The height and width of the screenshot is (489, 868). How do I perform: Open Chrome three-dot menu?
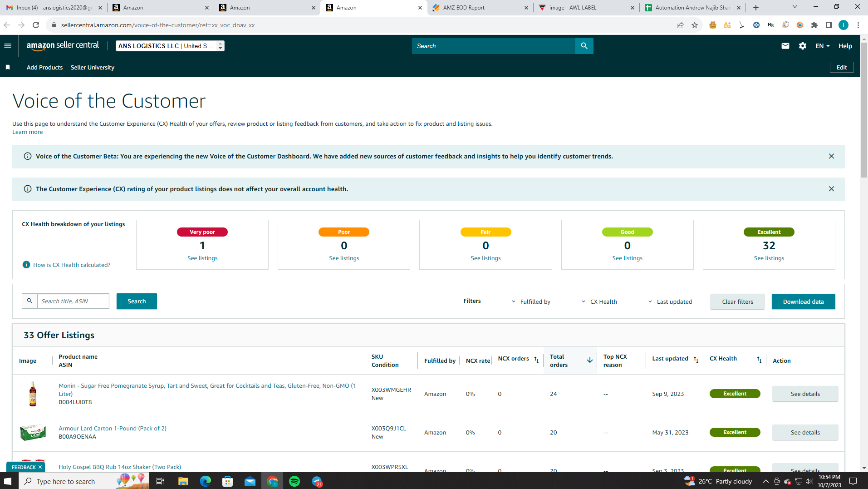coord(858,25)
